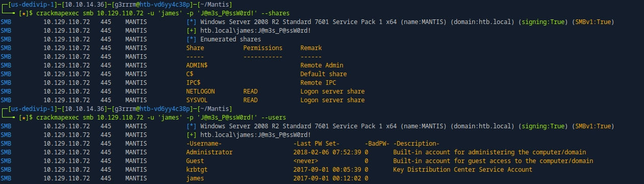Click the james username in users list
Image resolution: width=644 pixels, height=184 pixels.
[x=195, y=178]
